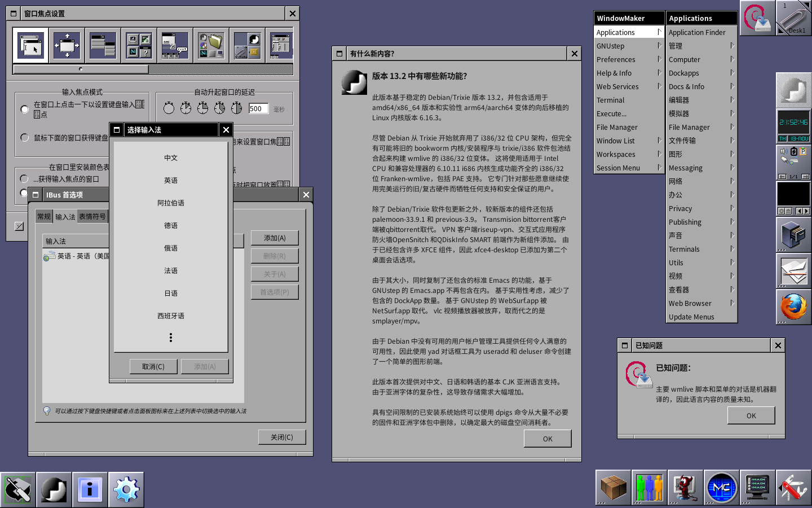The width and height of the screenshot is (812, 508).
Task: Click the Desk1 paperclip clip icon
Action: [793, 18]
